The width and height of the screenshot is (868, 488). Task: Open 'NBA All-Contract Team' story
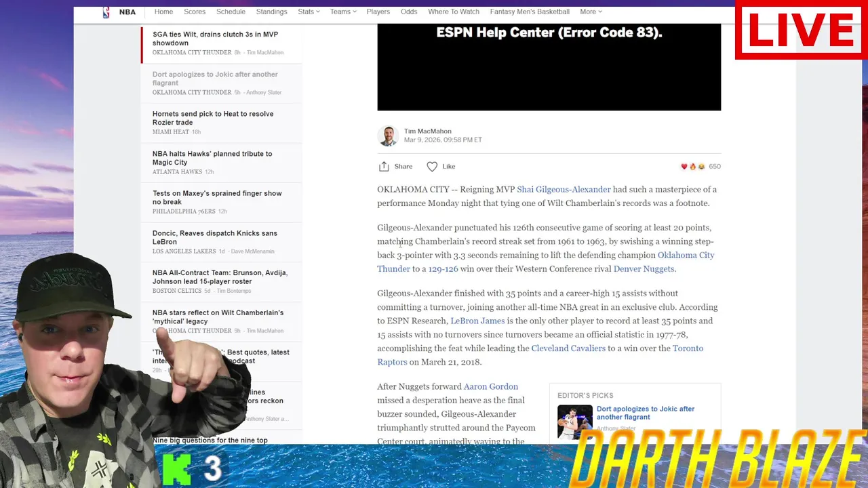point(220,277)
